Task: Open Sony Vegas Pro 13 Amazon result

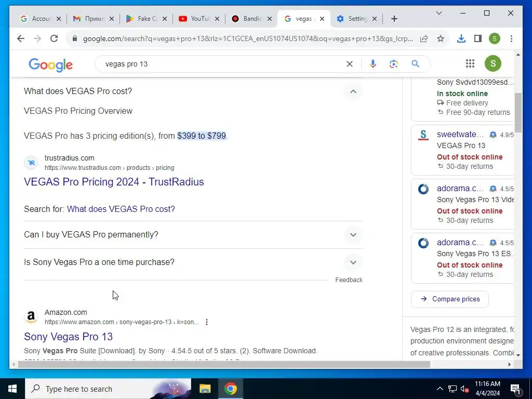Action: 68,337
